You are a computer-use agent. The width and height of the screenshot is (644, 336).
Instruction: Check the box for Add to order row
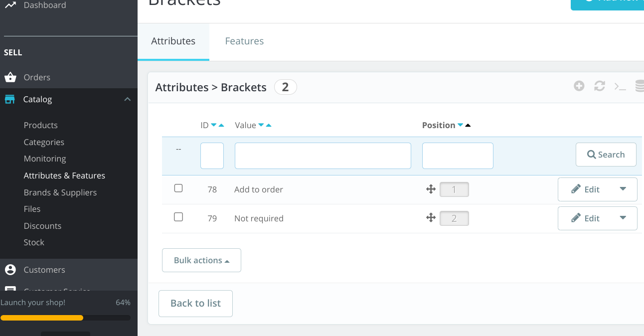pyautogui.click(x=178, y=188)
